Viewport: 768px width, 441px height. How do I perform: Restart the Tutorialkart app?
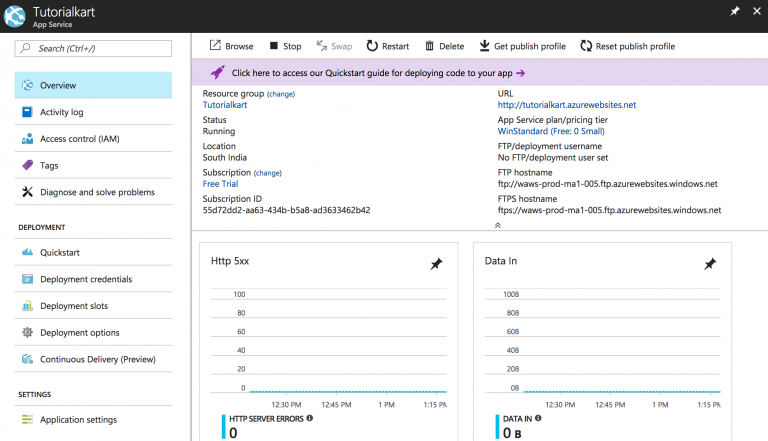[x=388, y=46]
